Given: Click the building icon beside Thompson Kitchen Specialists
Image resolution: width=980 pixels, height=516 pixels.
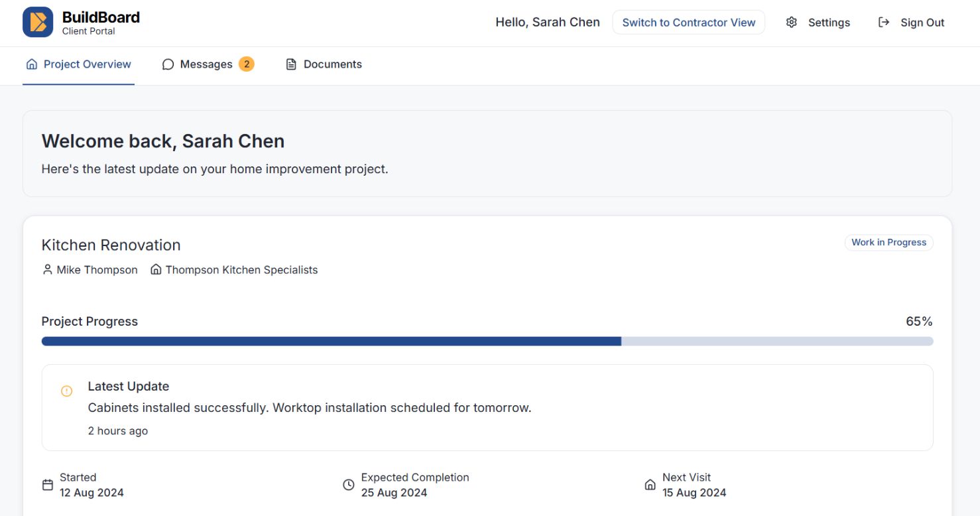Looking at the screenshot, I should (155, 269).
